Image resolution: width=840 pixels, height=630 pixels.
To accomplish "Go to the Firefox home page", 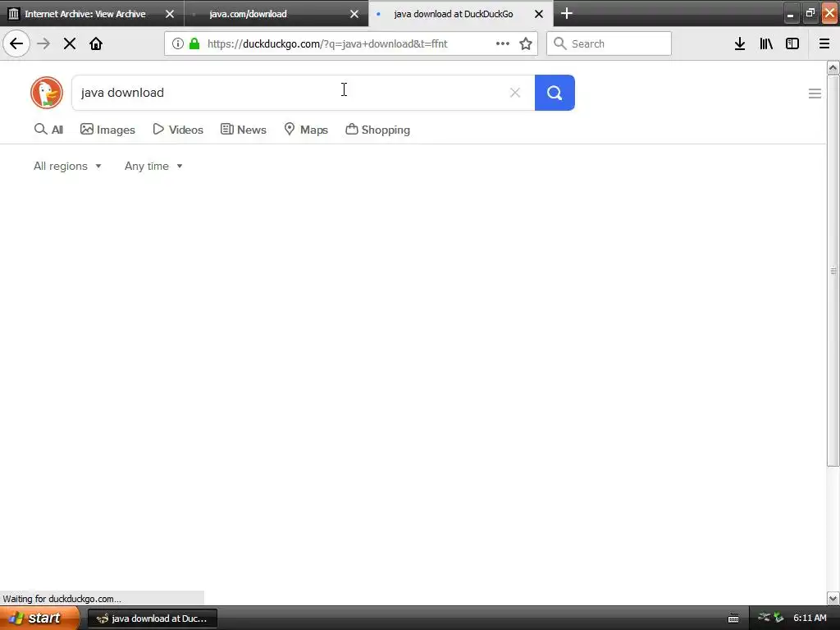I will tap(96, 43).
